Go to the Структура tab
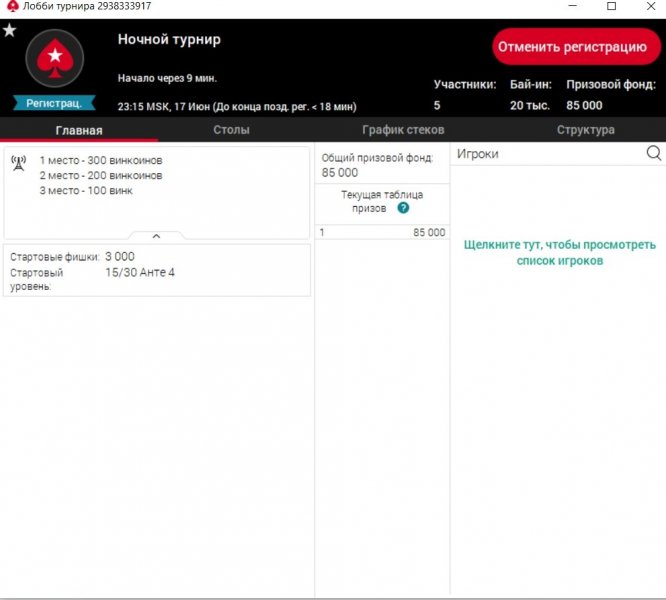 coord(585,130)
